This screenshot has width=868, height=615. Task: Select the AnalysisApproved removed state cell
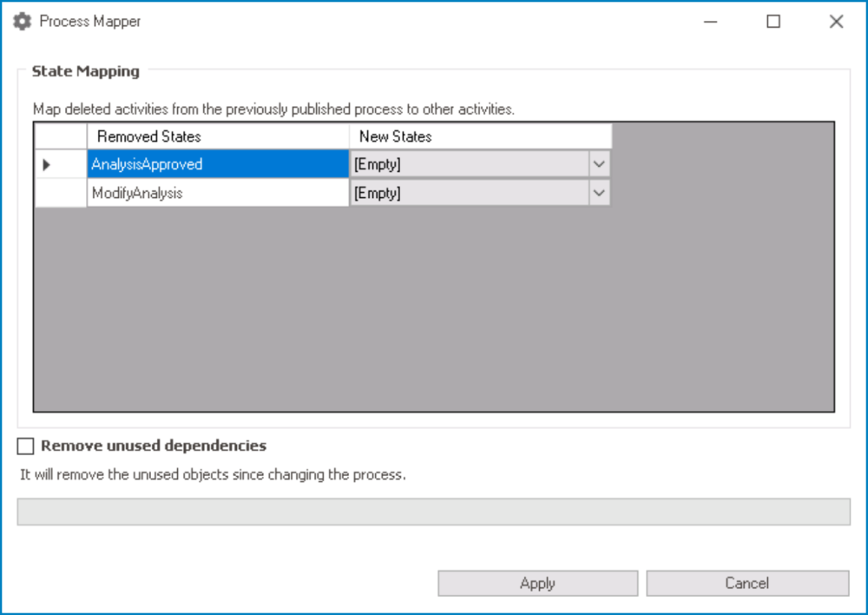tap(217, 164)
